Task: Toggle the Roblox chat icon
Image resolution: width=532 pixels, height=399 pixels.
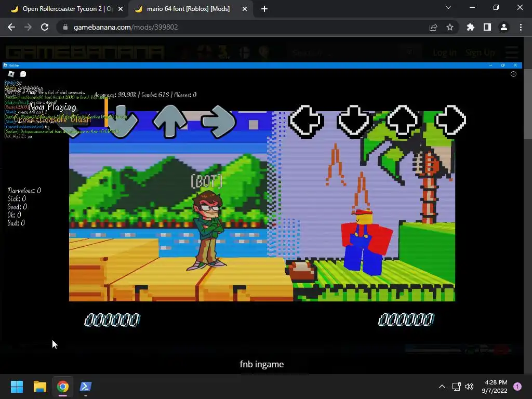Action: click(x=23, y=74)
